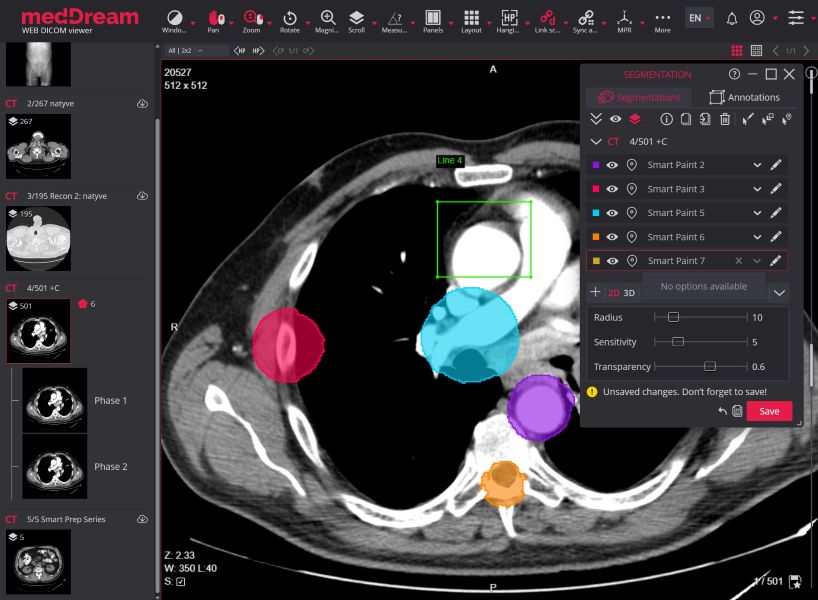
Task: Toggle visibility of all segmentations
Action: coord(616,119)
